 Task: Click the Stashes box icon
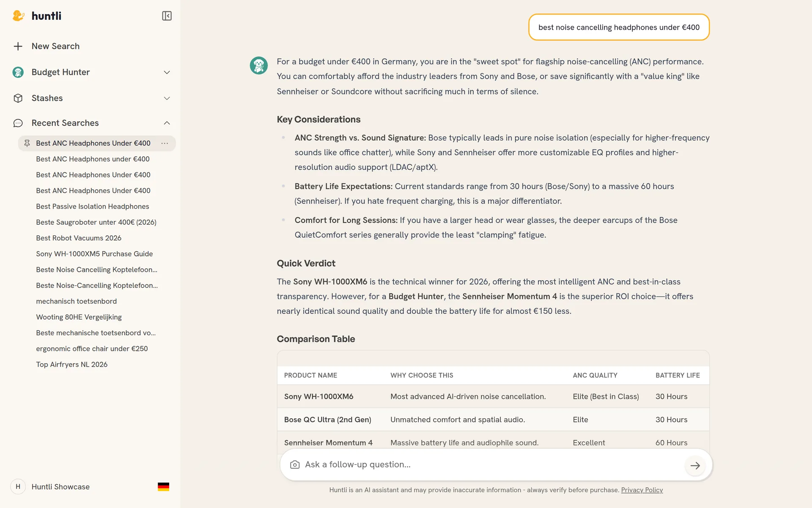(18, 98)
